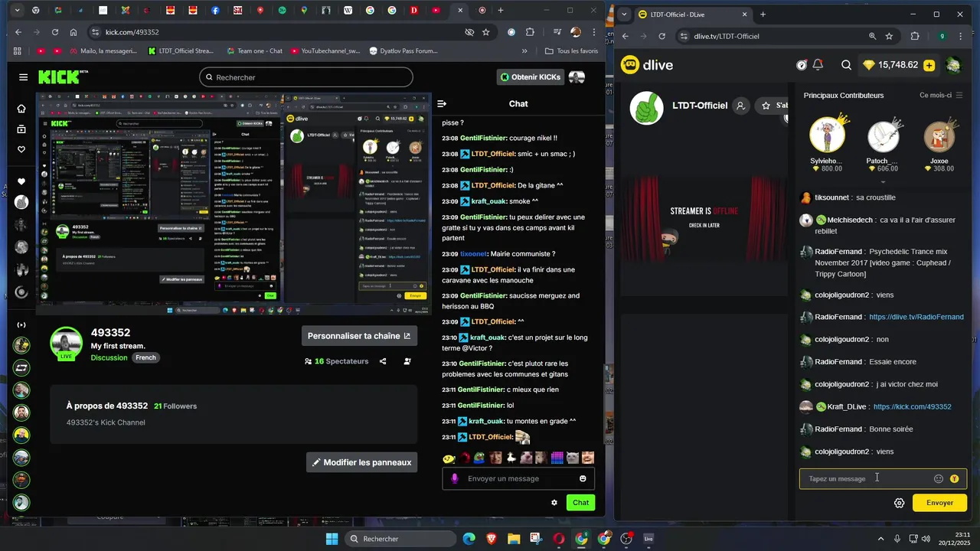Click Envoyer button in DLive
The height and width of the screenshot is (551, 980).
coord(939,503)
